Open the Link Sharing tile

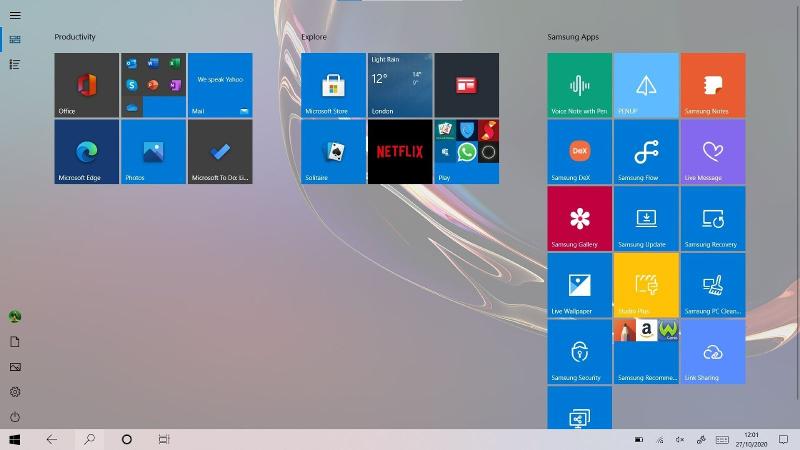[x=713, y=352]
